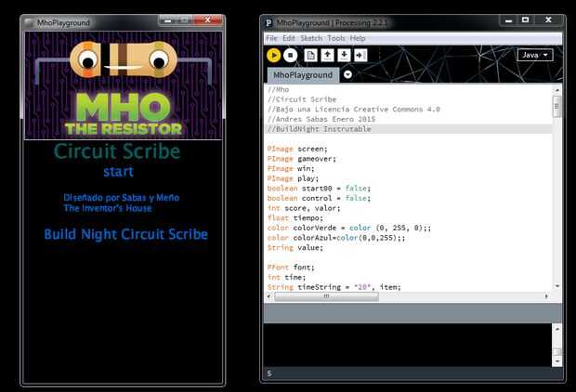576x392 pixels.
Task: Open the Edit menu
Action: click(288, 38)
